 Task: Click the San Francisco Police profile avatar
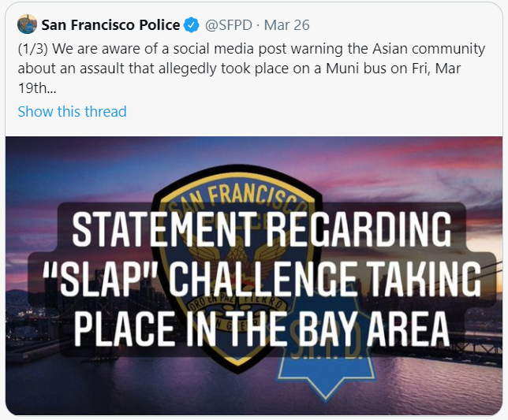click(26, 24)
